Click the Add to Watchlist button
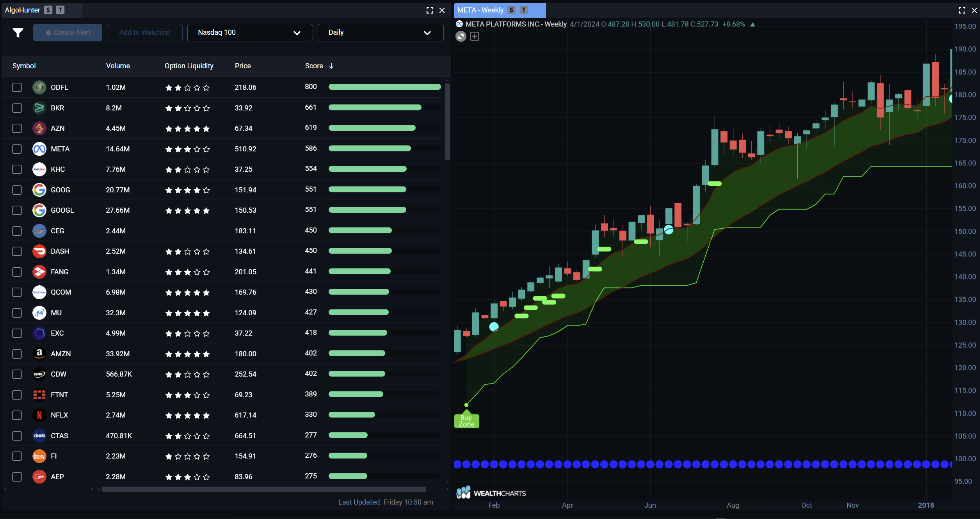The image size is (980, 519). 144,32
